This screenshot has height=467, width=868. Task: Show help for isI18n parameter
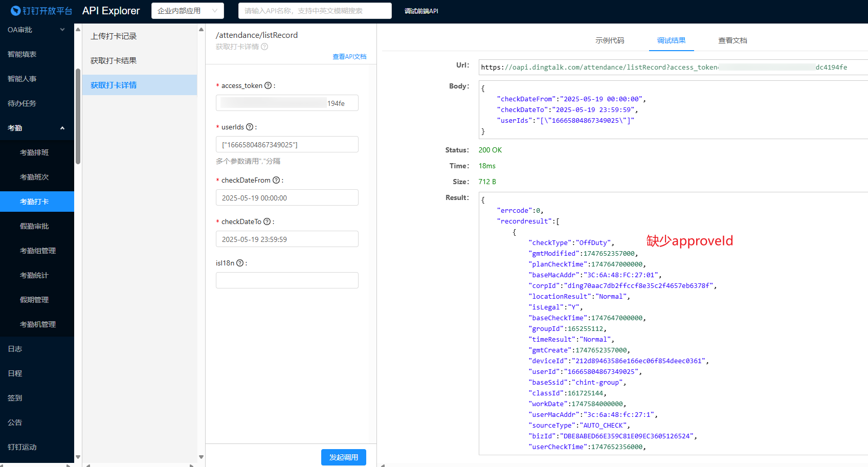pos(240,263)
